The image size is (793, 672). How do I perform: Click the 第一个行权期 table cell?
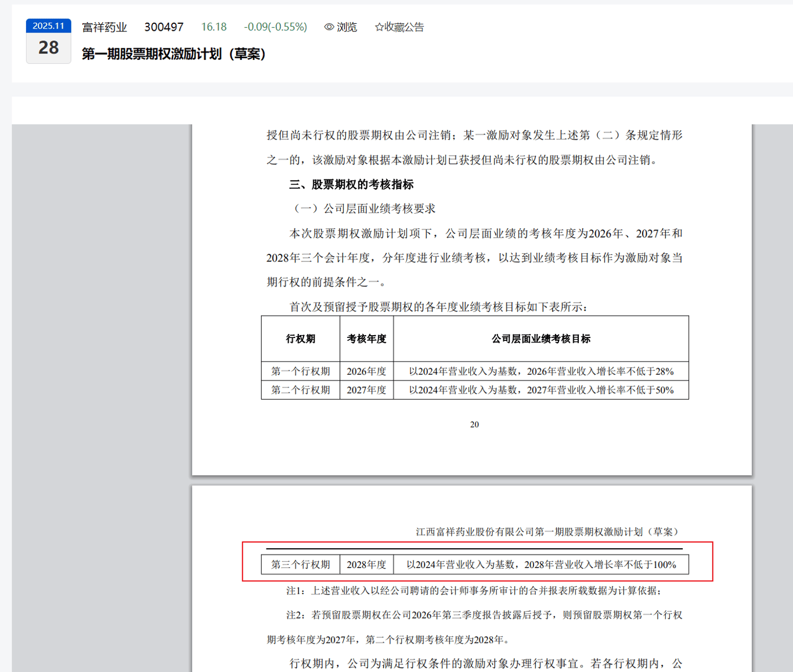301,371
